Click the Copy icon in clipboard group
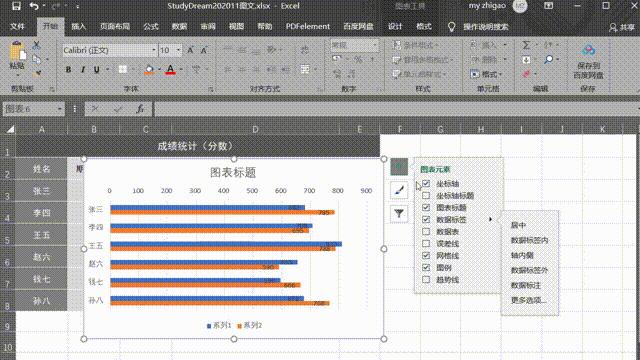 [x=36, y=59]
